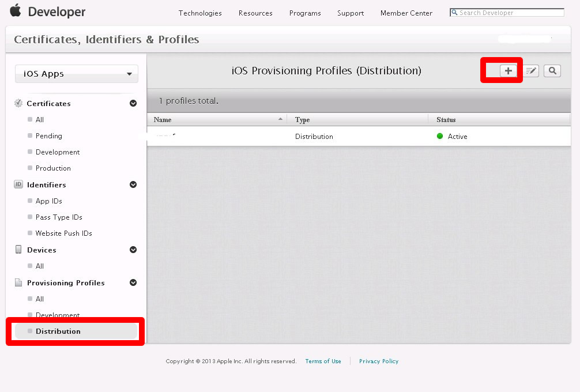Collapse the Provisioning Profiles section chevron
Image resolution: width=580 pixels, height=392 pixels.
133,282
